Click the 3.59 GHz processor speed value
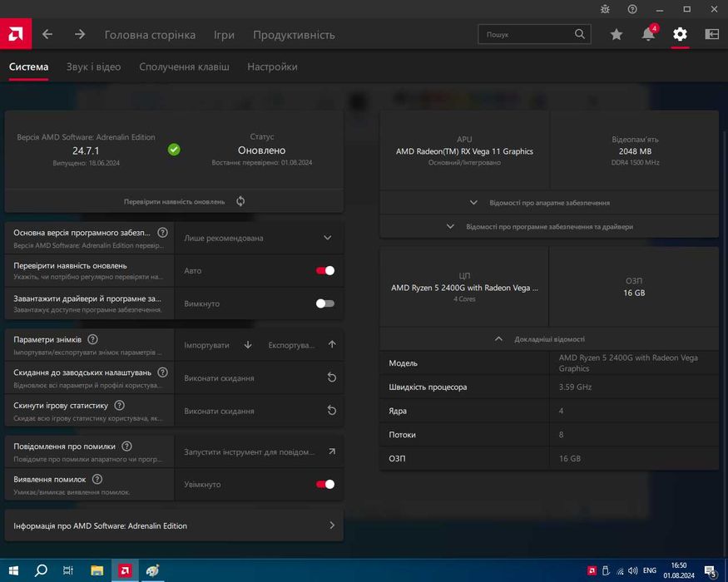Screen dimensions: 728x582 (575, 387)
